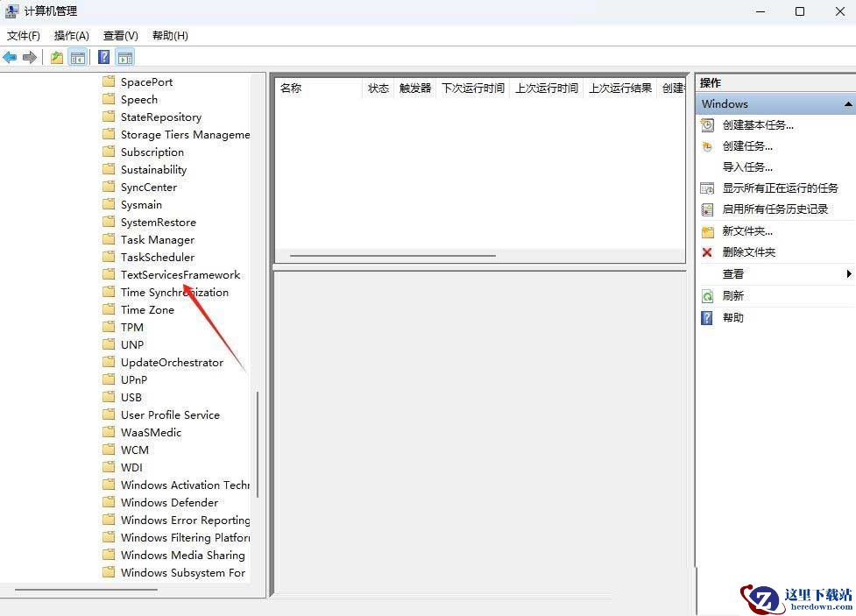Select the Windows Error Reporting folder
Image resolution: width=856 pixels, height=616 pixels.
(185, 520)
